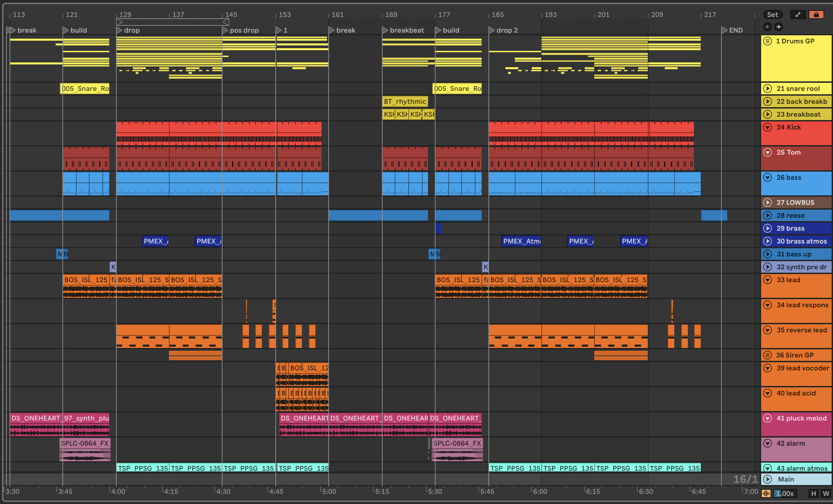Viewport: 833px width, 504px height.
Task: Collapse the 39 lead vocoder track
Action: 768,368
